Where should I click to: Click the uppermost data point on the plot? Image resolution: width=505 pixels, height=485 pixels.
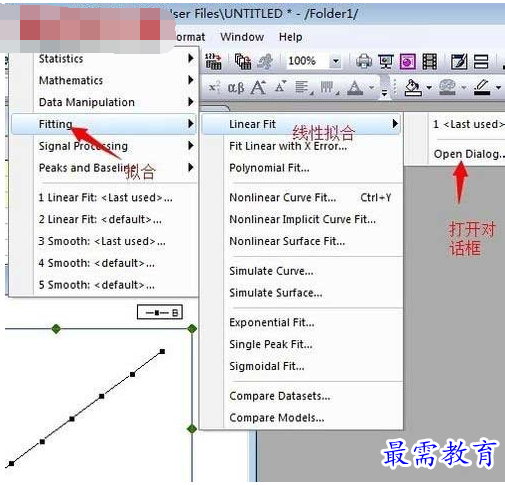(162, 351)
